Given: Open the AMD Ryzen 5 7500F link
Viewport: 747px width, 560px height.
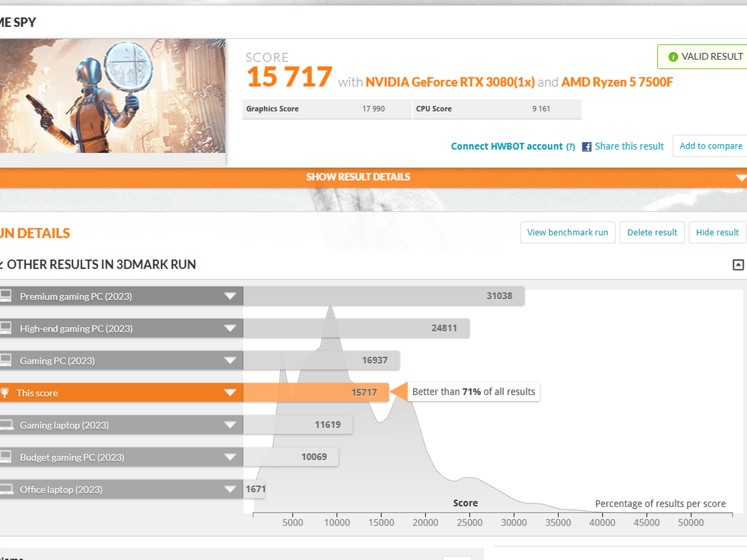Looking at the screenshot, I should coord(617,82).
